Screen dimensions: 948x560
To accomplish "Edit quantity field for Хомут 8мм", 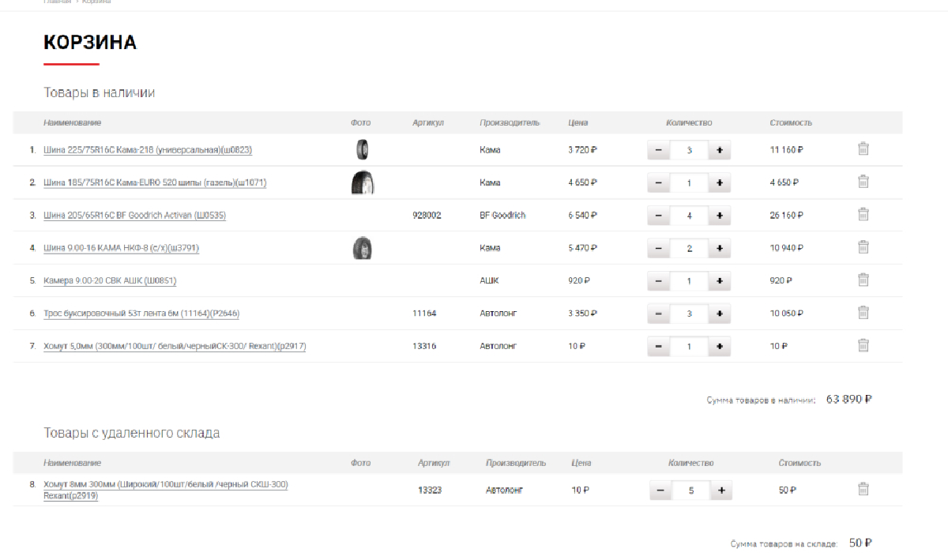I will pyautogui.click(x=691, y=491).
